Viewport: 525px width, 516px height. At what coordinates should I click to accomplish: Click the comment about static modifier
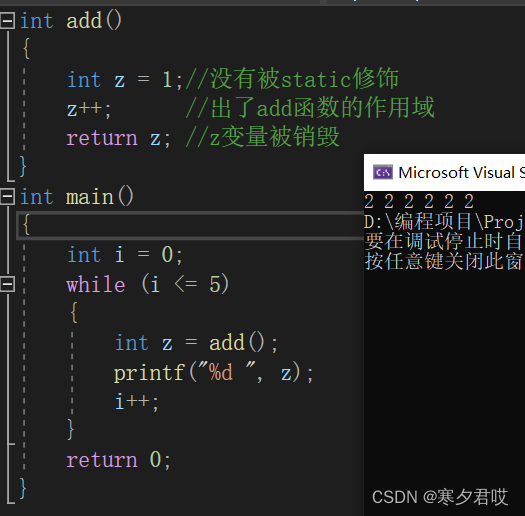292,79
